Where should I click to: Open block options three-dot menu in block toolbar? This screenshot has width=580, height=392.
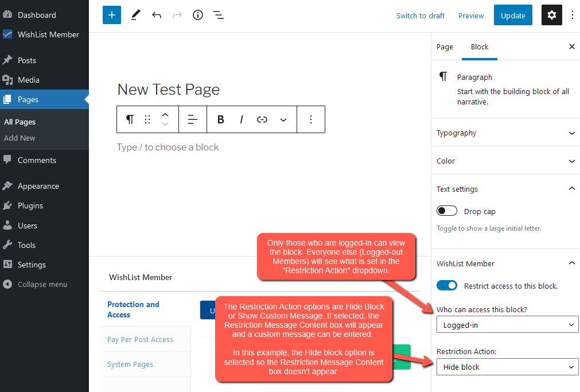[311, 119]
